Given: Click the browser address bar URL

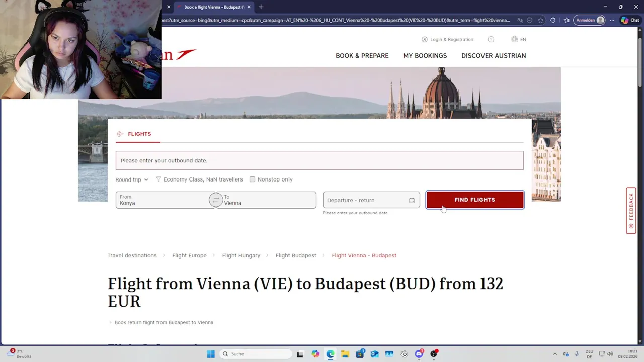Looking at the screenshot, I should point(336,20).
